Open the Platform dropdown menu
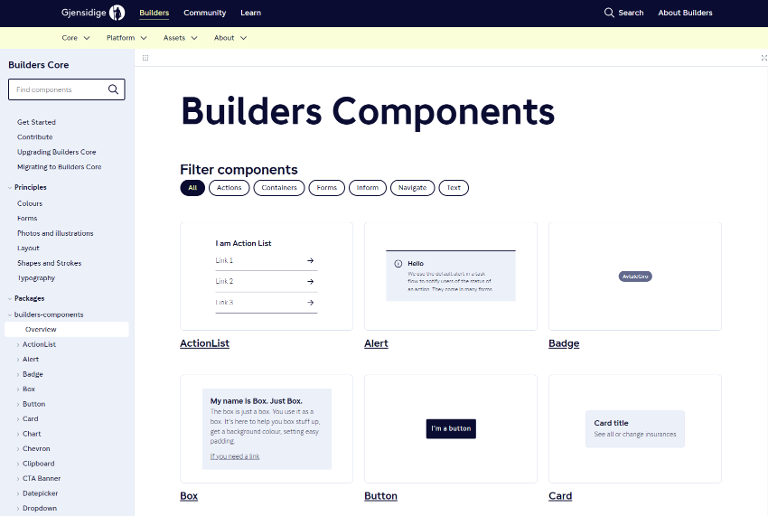 pos(127,38)
